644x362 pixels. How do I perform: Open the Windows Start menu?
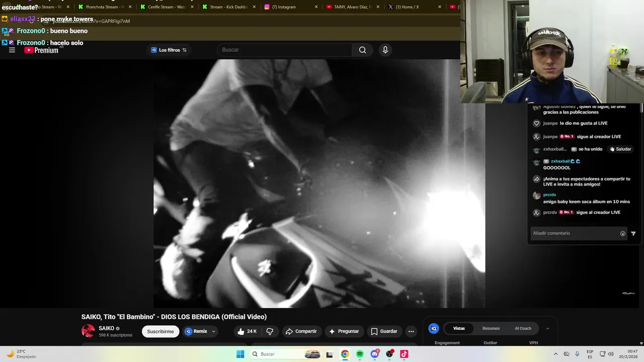(x=240, y=354)
